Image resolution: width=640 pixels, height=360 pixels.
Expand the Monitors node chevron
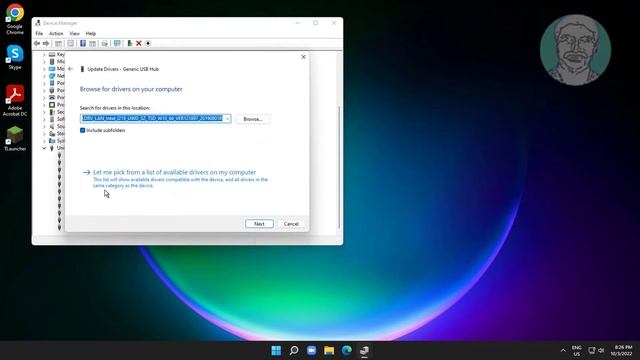click(x=44, y=69)
